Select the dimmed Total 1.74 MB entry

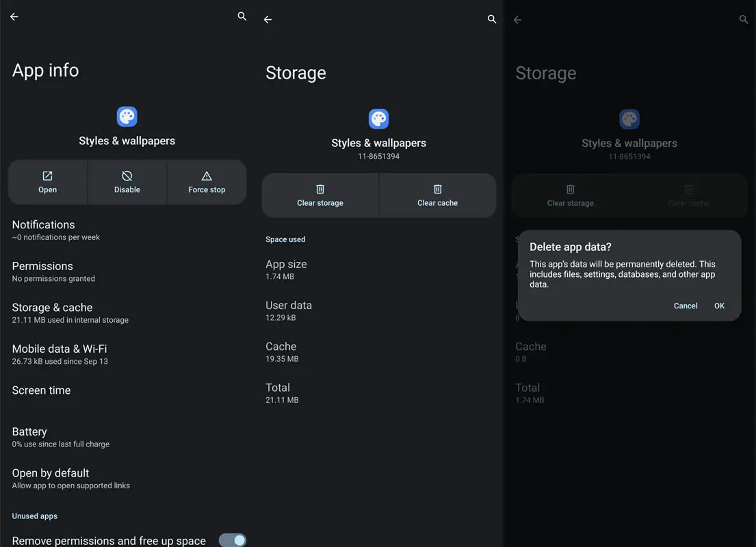point(629,393)
